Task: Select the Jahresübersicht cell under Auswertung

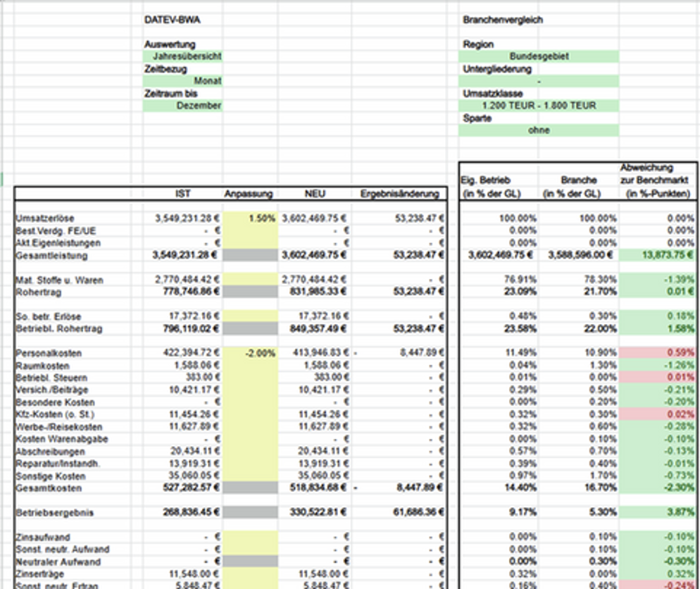Action: pos(183,56)
